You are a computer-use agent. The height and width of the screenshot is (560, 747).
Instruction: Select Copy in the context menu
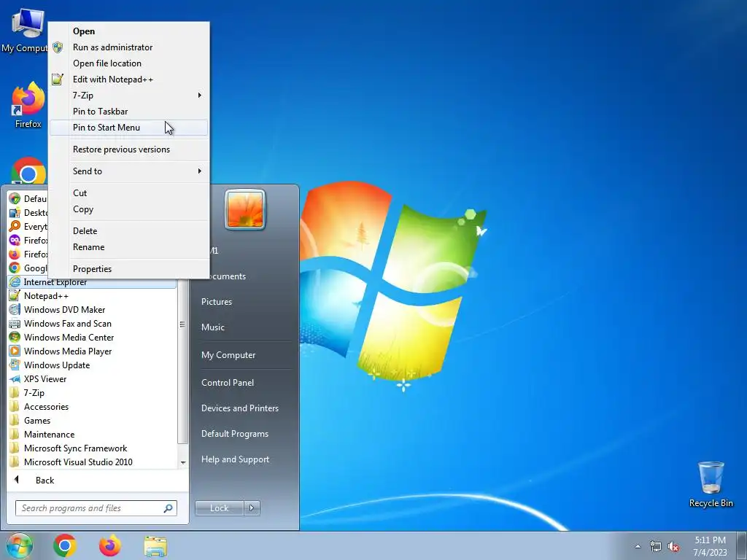pos(128,209)
